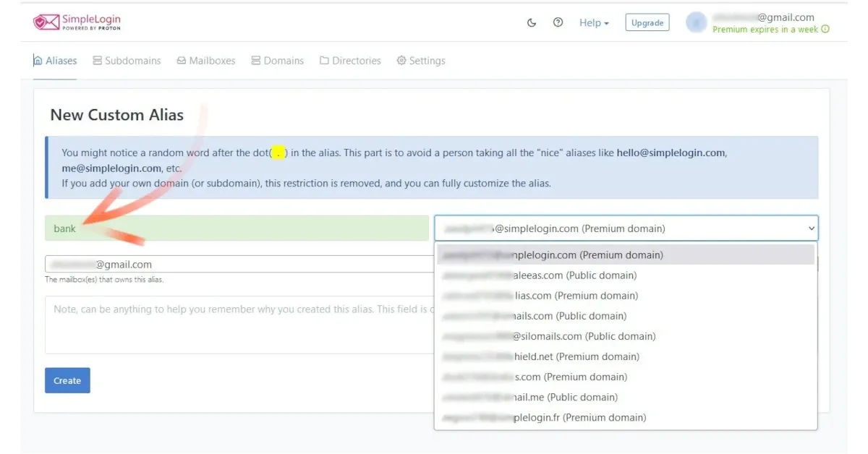Screen dimensions: 868x454
Task: Toggle dark mode moon icon
Action: 532,22
